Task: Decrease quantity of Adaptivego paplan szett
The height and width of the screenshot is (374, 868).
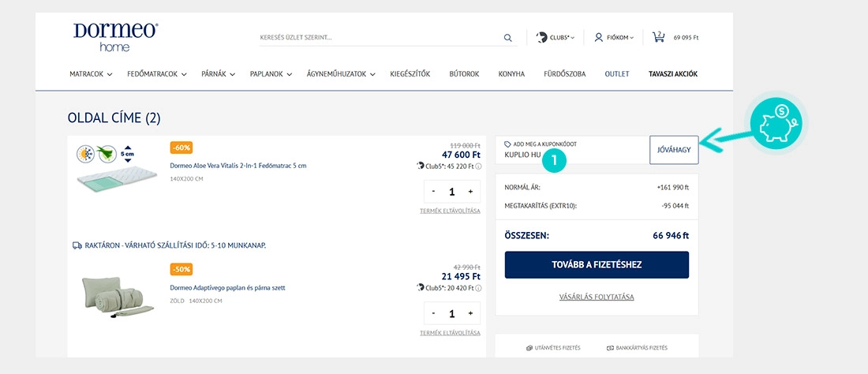Action: 433,313
